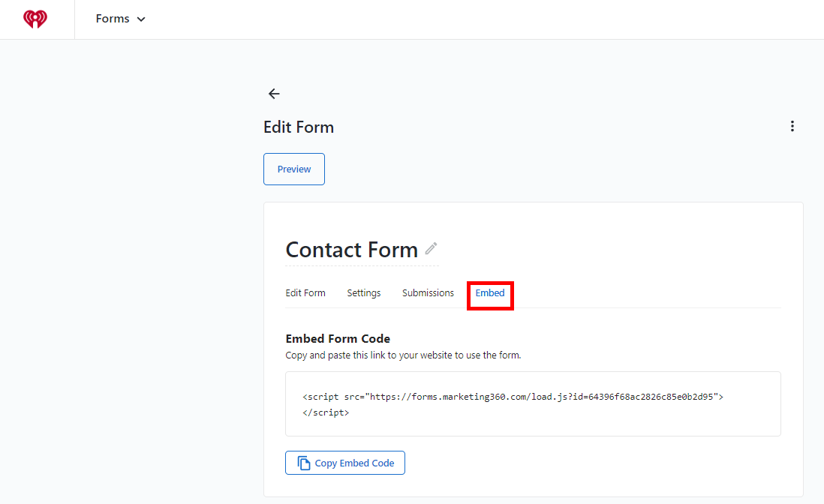
Task: Click the Edit Form page heading
Action: point(299,127)
